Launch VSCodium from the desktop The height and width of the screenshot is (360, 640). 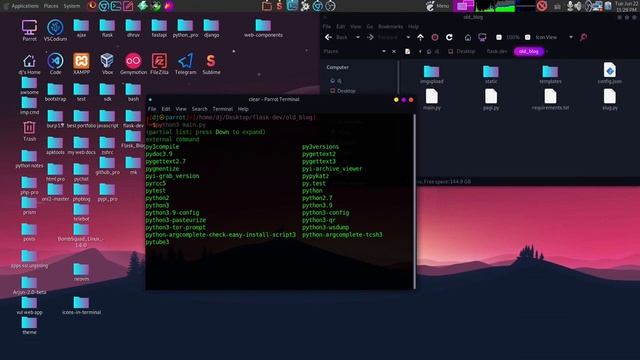(55, 30)
